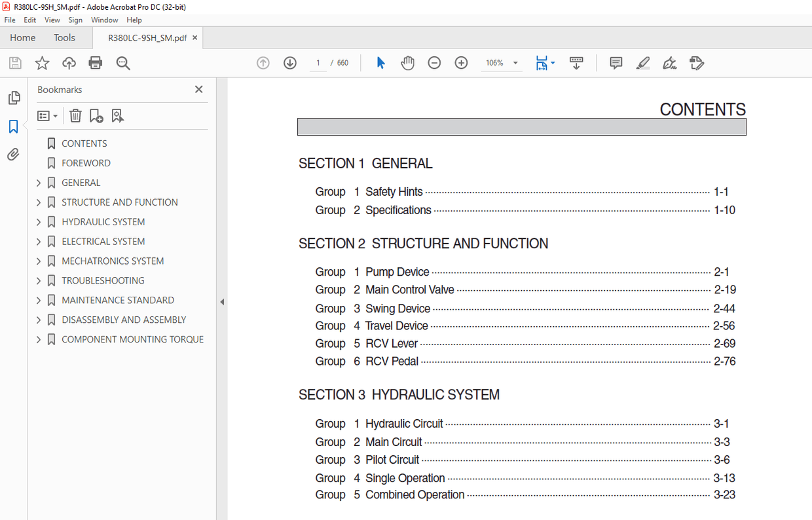Select the FOREWORD bookmark
Viewport: 812px width, 520px height.
[84, 162]
